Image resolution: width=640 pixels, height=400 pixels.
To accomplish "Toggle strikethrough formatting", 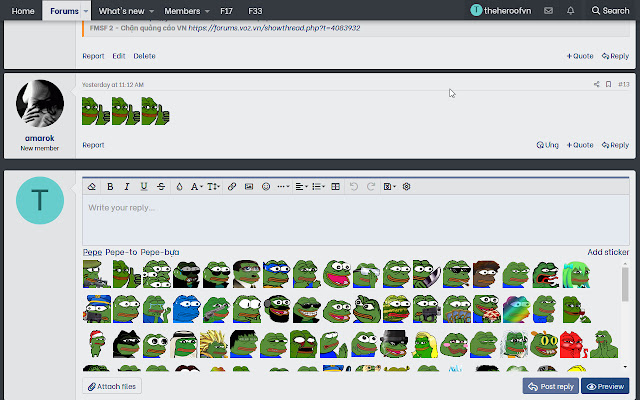I will (x=161, y=186).
